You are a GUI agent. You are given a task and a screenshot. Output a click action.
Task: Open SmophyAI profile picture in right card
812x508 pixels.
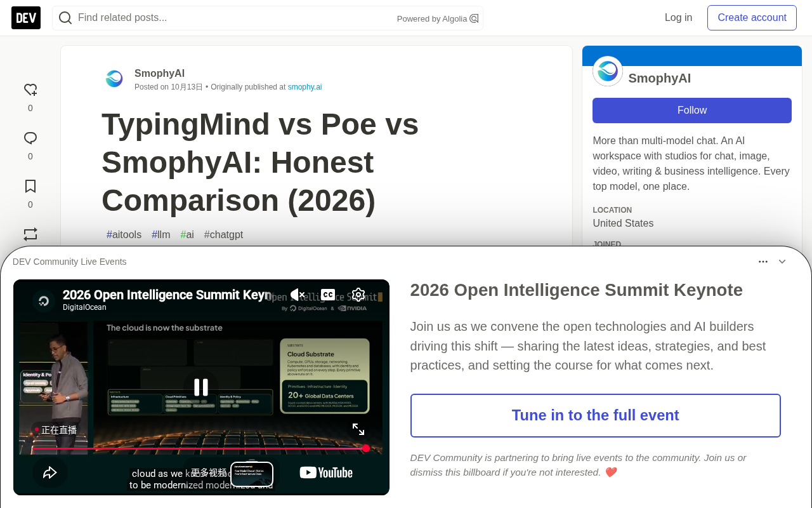click(608, 71)
